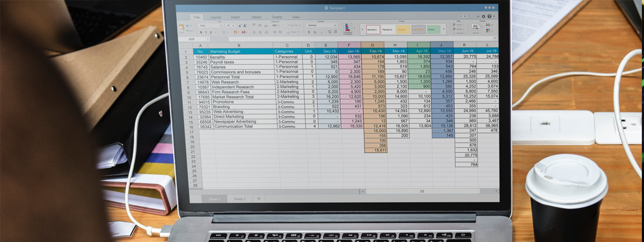The image size is (644, 242).
Task: Click the May-16 column heading cell
Action: (442, 52)
